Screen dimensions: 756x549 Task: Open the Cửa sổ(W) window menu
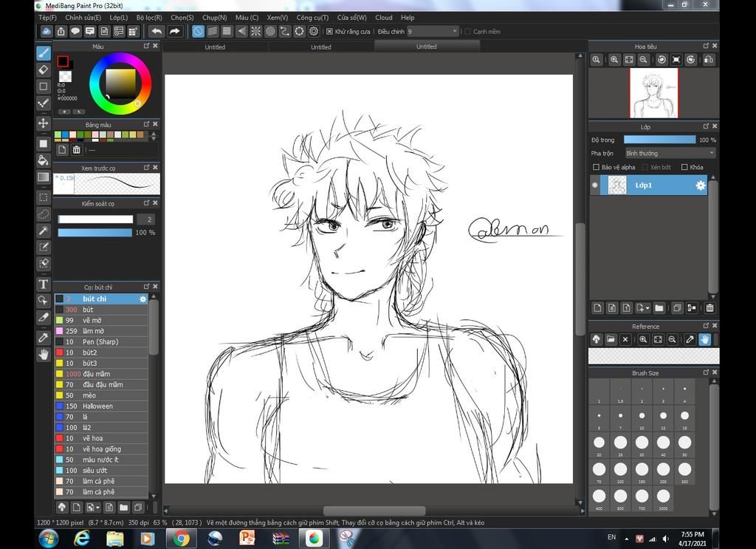351,18
